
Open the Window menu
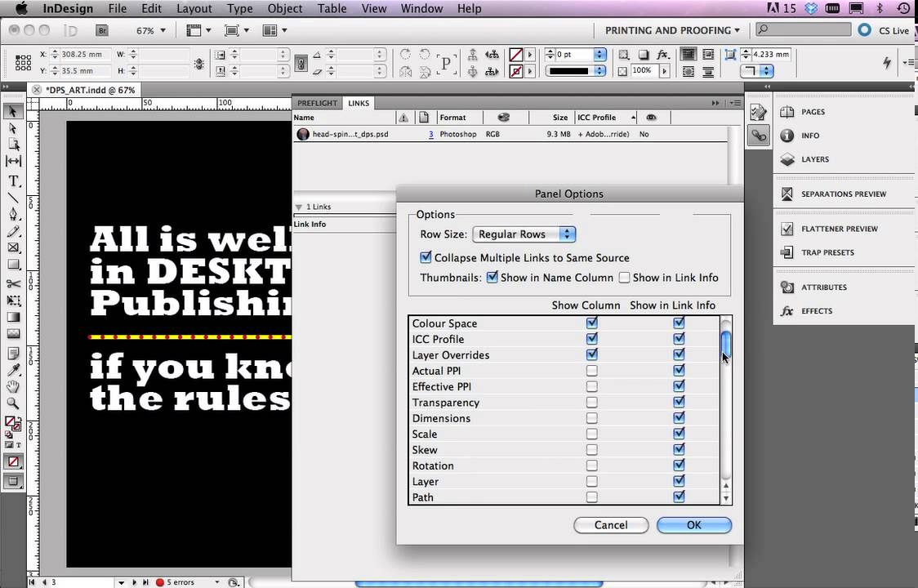click(421, 9)
